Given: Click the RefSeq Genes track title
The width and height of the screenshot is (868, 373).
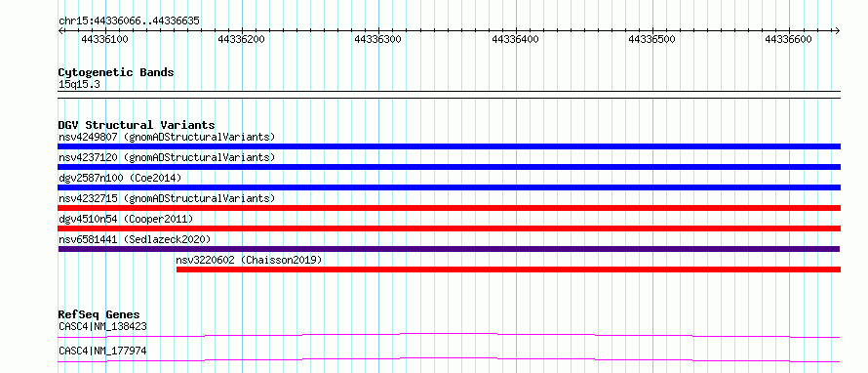Looking at the screenshot, I should (99, 315).
